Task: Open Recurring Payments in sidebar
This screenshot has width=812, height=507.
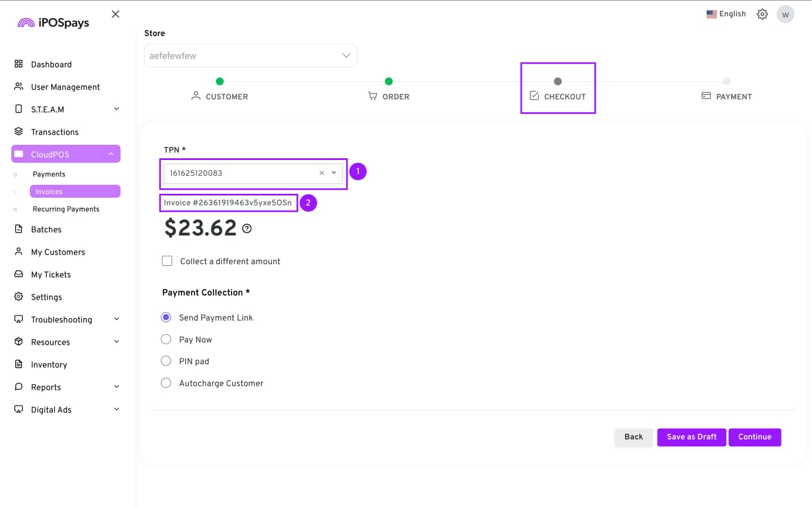Action: pos(66,209)
